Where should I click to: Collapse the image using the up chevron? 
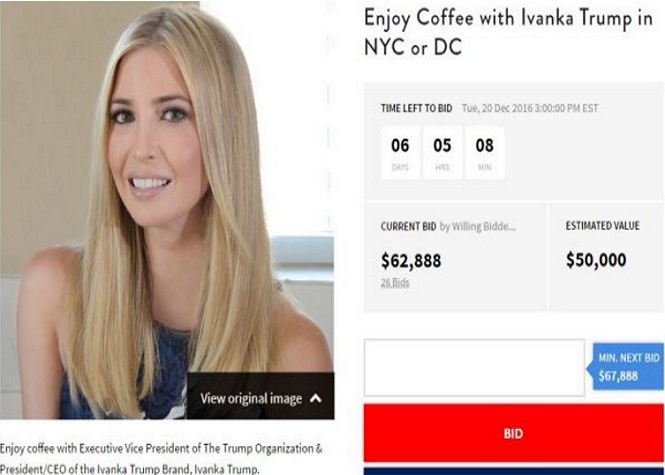pos(315,399)
